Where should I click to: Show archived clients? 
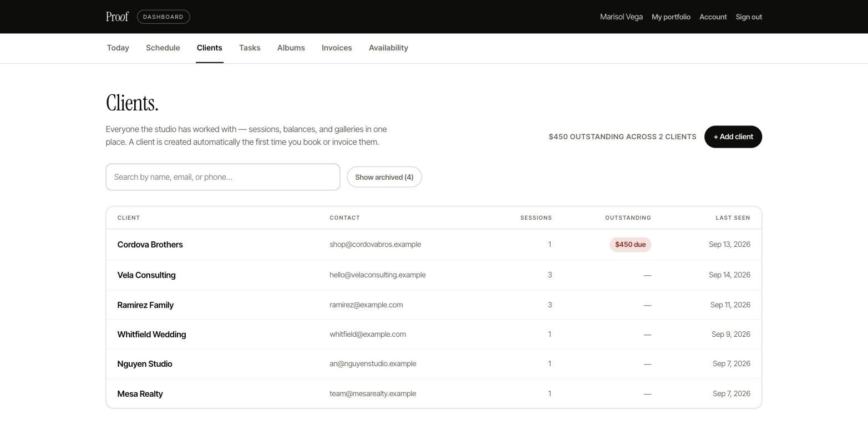coord(384,177)
